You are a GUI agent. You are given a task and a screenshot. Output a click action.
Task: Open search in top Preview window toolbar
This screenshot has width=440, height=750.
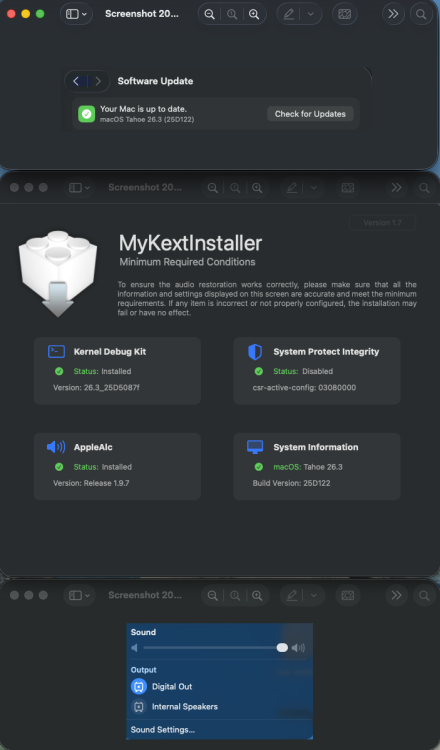[421, 14]
